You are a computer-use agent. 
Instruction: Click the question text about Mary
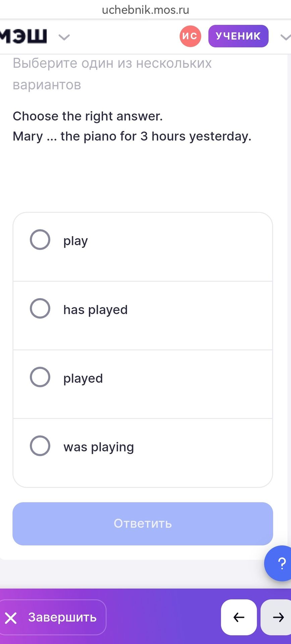pyautogui.click(x=132, y=137)
